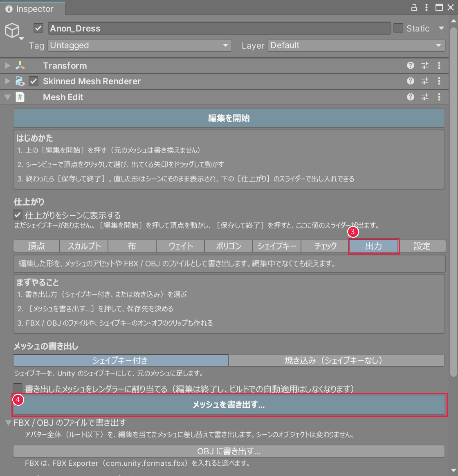Switch to the 設定 tab
The image size is (458, 476).
[x=422, y=246]
